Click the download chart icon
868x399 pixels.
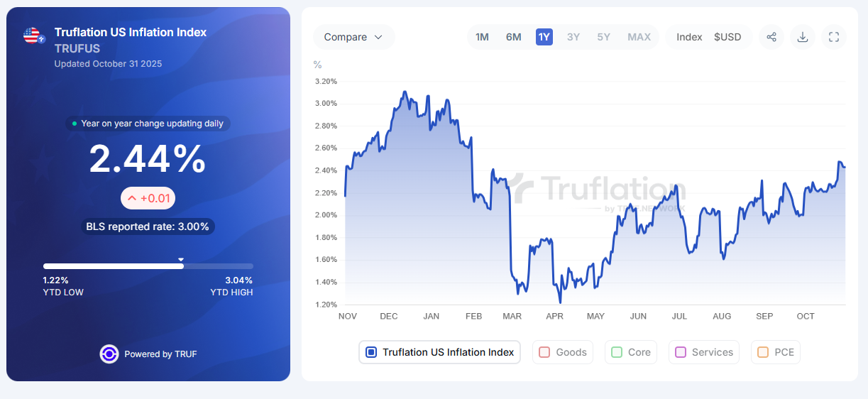(803, 37)
